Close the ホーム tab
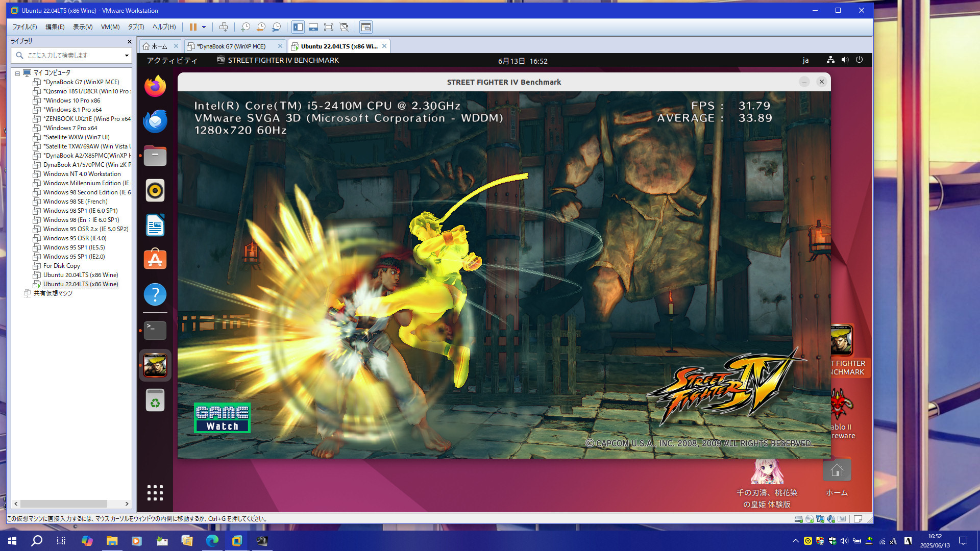980x551 pixels. (176, 46)
